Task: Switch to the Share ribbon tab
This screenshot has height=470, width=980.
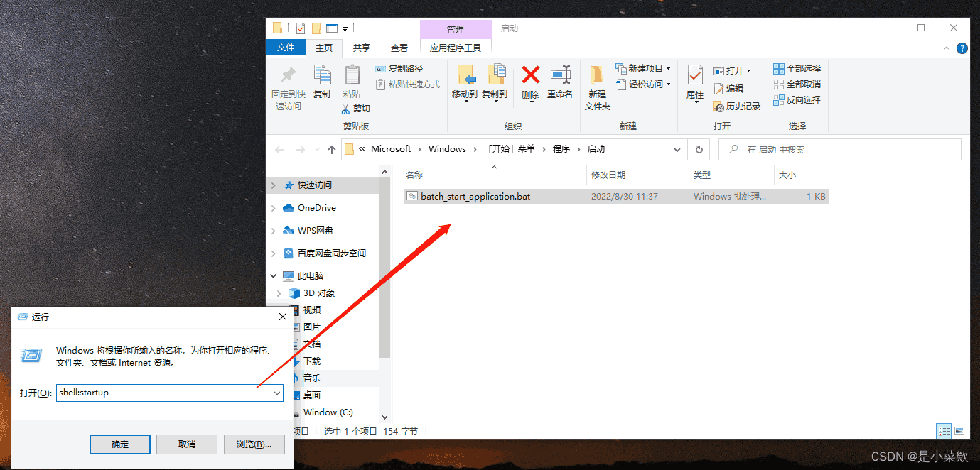Action: (361, 48)
